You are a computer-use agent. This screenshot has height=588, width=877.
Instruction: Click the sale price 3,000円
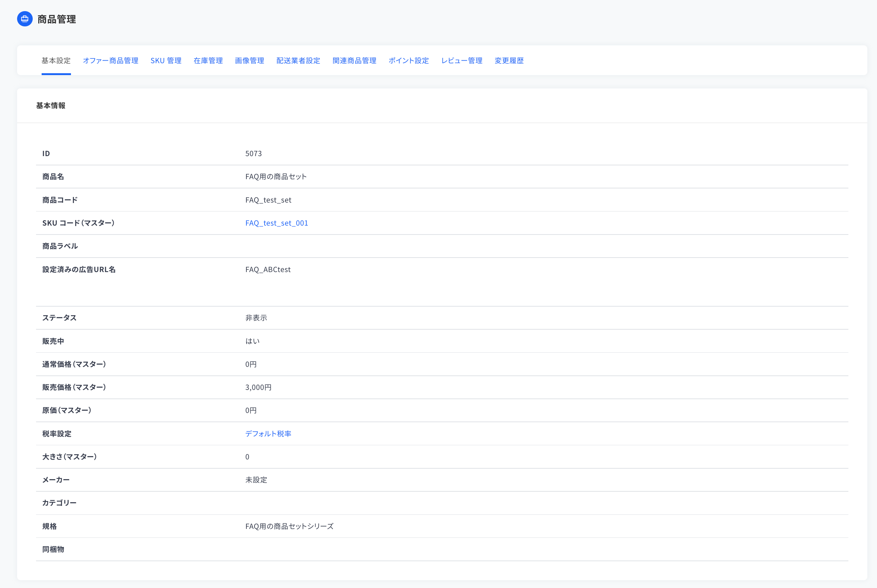pos(258,387)
